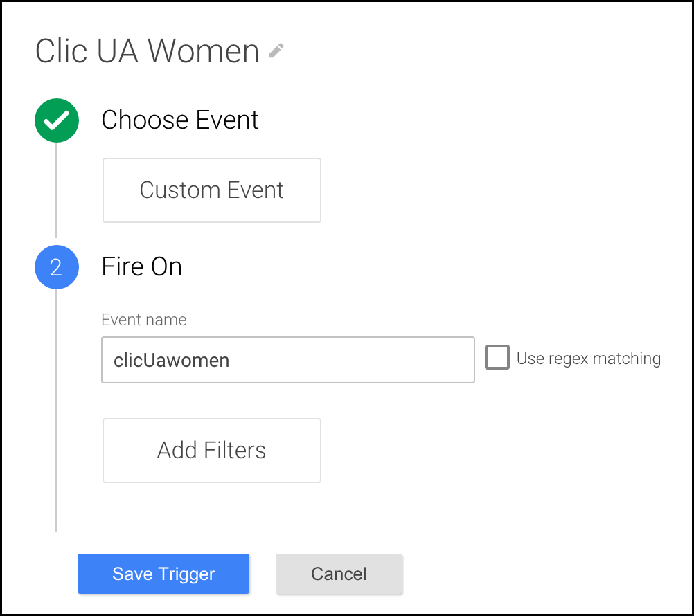
Task: Click the 'Add Filters' text
Action: pyautogui.click(x=211, y=450)
